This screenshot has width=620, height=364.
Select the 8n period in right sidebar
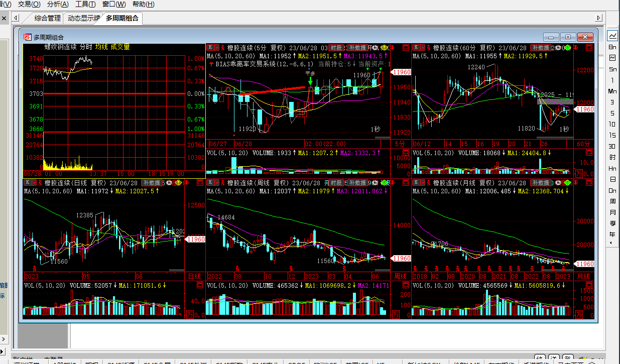coord(612,47)
